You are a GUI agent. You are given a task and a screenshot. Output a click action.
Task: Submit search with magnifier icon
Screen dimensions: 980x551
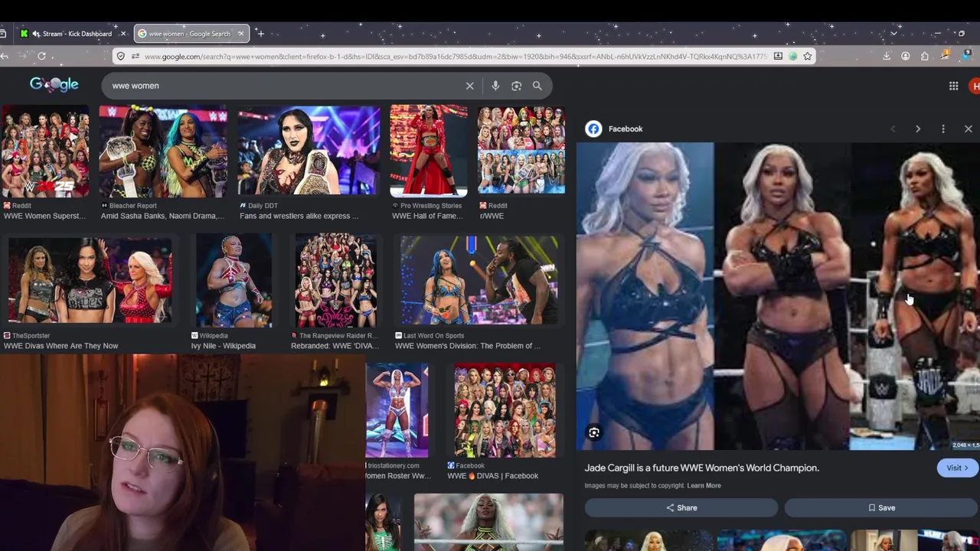(537, 86)
